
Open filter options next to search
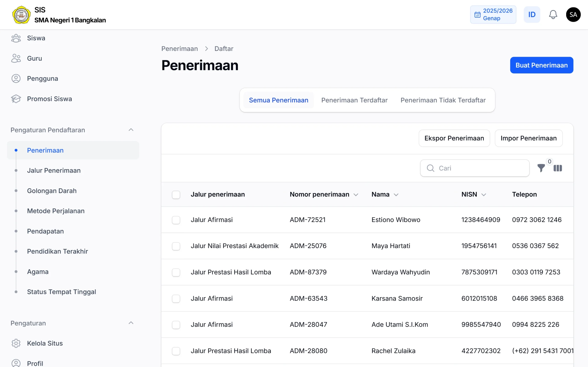pos(541,168)
